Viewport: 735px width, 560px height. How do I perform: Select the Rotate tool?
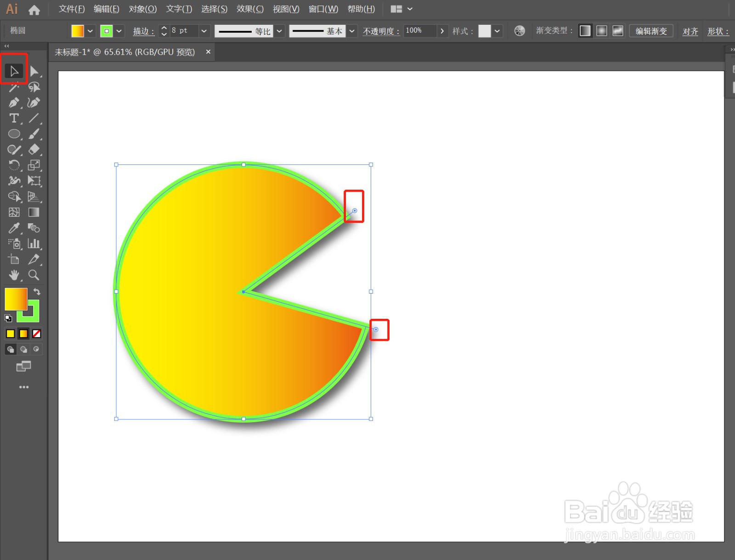tap(14, 165)
